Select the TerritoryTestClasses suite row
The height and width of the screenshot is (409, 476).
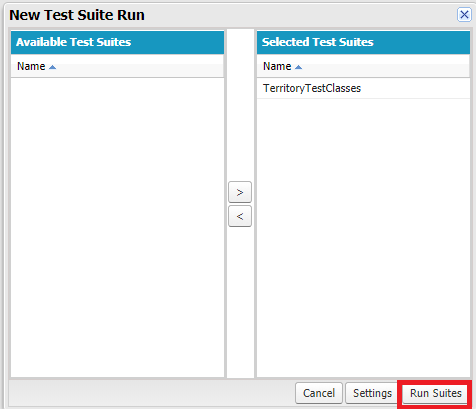363,88
